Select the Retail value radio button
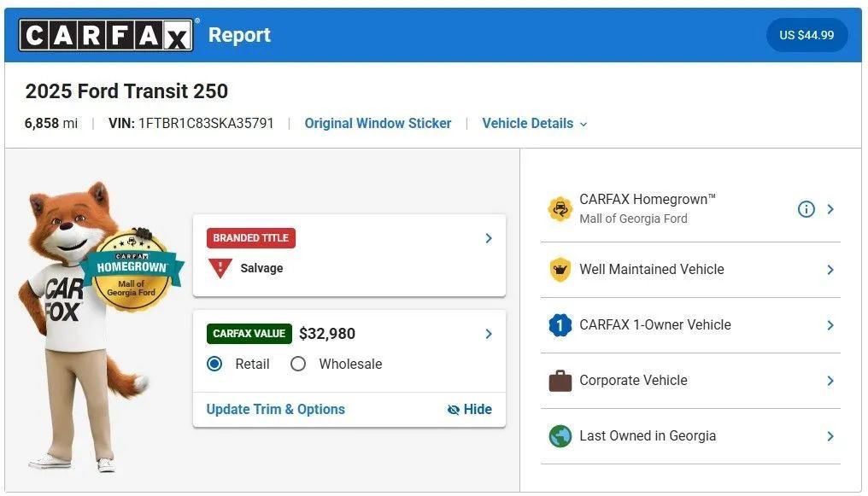Screen dimensions: 868x496 click(214, 364)
